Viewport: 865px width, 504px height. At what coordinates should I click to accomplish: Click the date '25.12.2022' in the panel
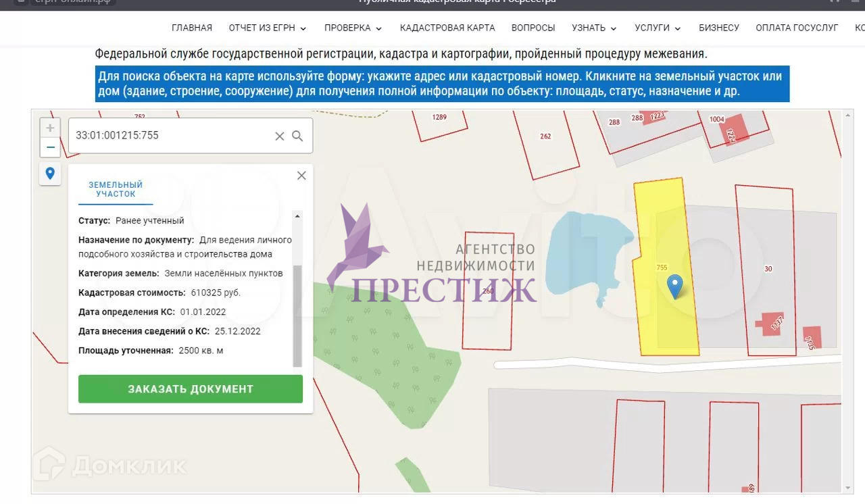(x=237, y=332)
